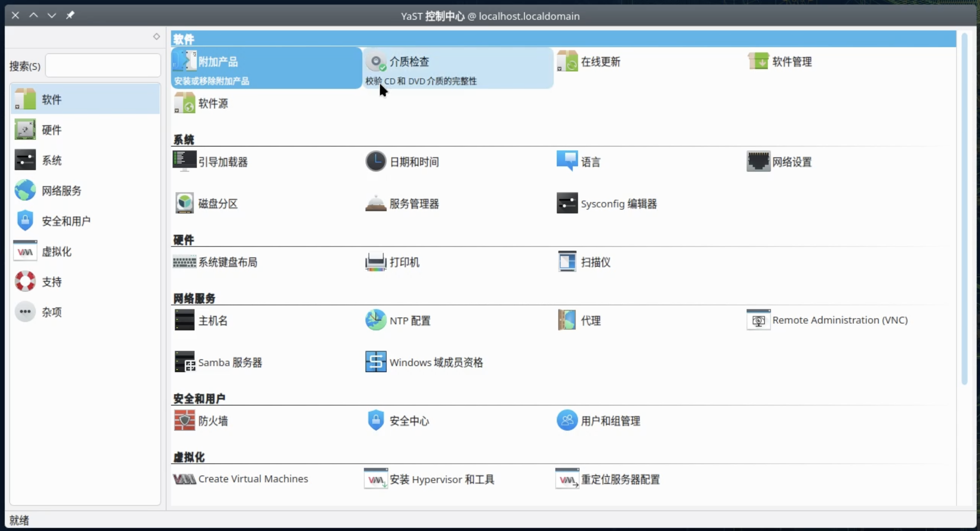Click the vertical scrollbar of module list

pos(964,209)
